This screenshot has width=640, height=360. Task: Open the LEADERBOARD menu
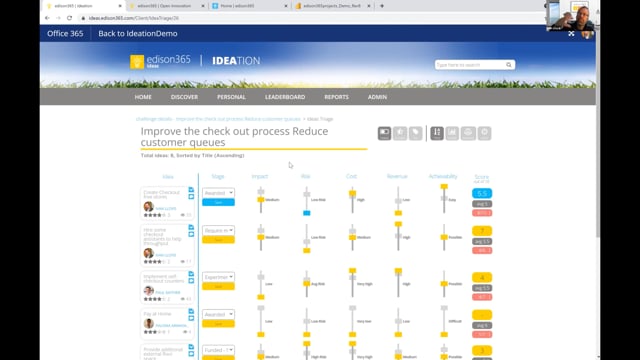point(285,97)
